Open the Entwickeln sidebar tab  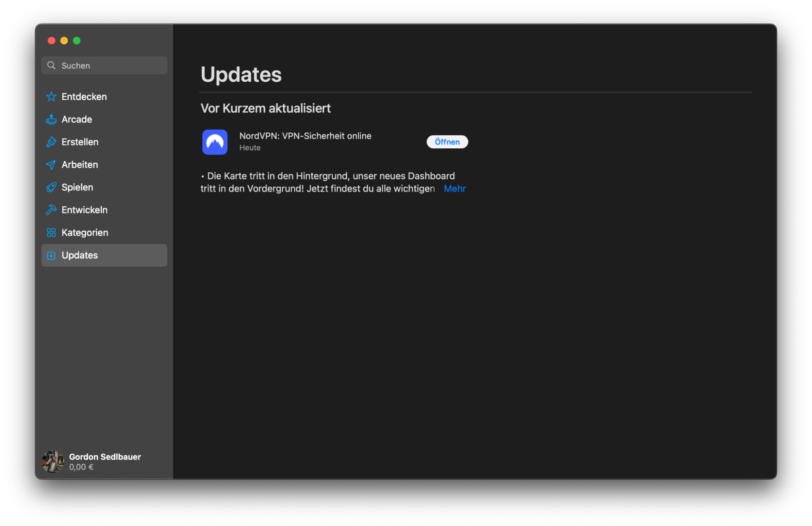click(x=84, y=210)
